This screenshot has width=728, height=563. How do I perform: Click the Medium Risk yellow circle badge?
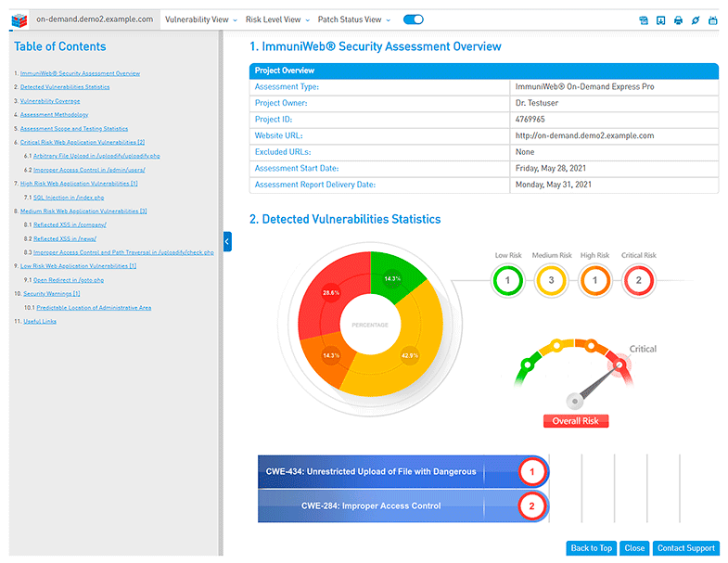click(x=551, y=279)
